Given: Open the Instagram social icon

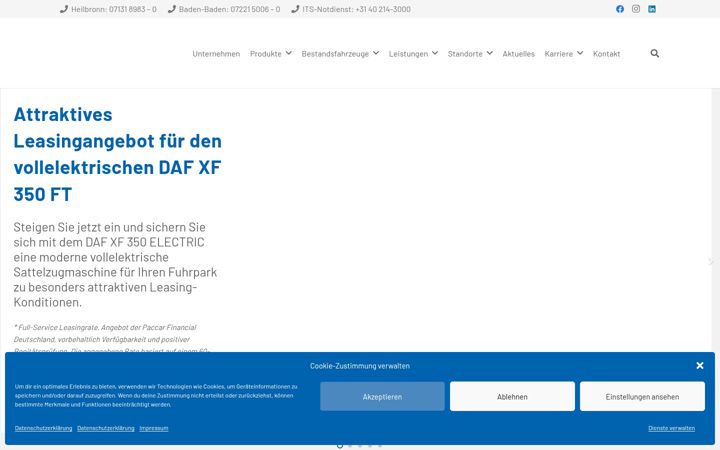Looking at the screenshot, I should point(636,9).
